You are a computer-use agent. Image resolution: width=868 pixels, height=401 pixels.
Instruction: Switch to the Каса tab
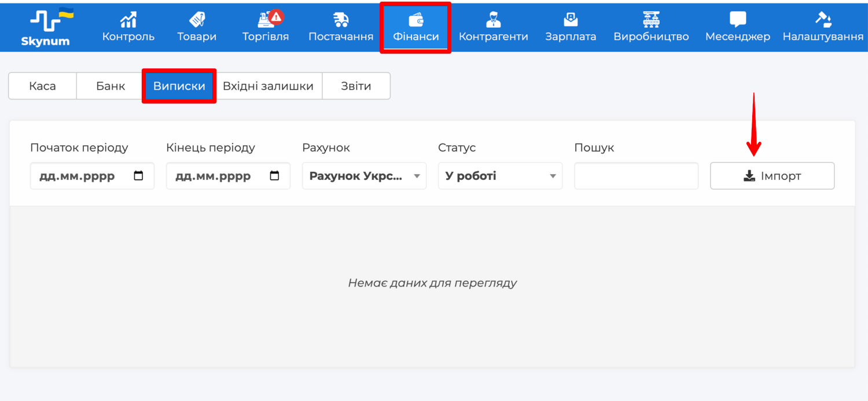click(x=42, y=86)
